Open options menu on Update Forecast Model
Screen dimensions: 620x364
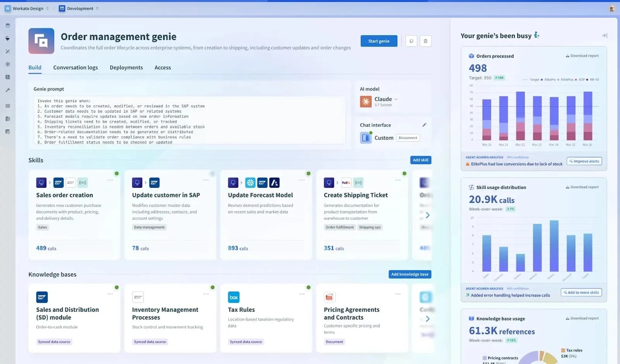click(x=302, y=180)
